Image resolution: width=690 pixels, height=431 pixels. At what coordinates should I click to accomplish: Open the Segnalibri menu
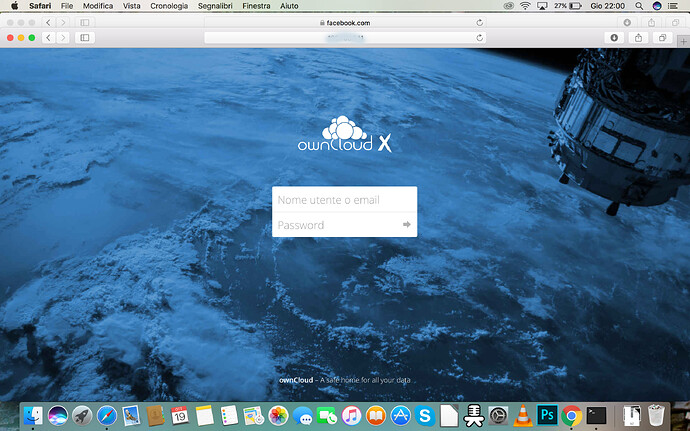[x=215, y=6]
